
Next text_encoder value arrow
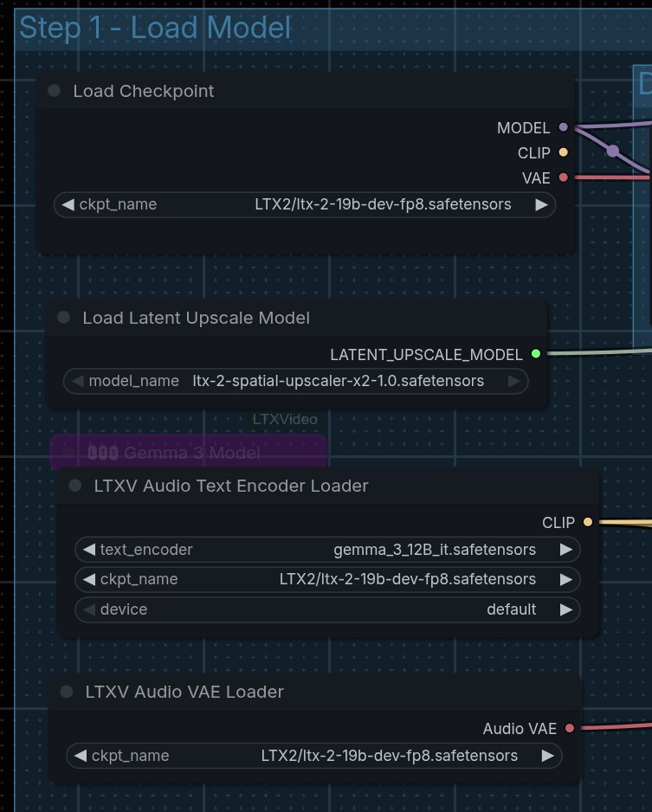tap(566, 550)
